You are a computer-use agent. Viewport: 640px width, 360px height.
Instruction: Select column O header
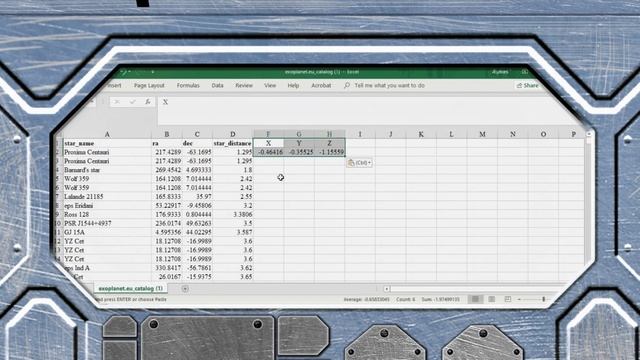[x=543, y=134]
